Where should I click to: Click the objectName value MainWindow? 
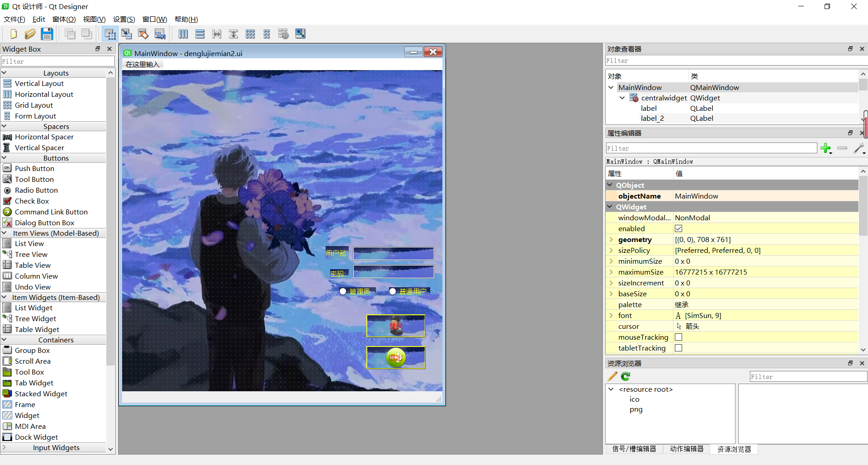coord(697,196)
